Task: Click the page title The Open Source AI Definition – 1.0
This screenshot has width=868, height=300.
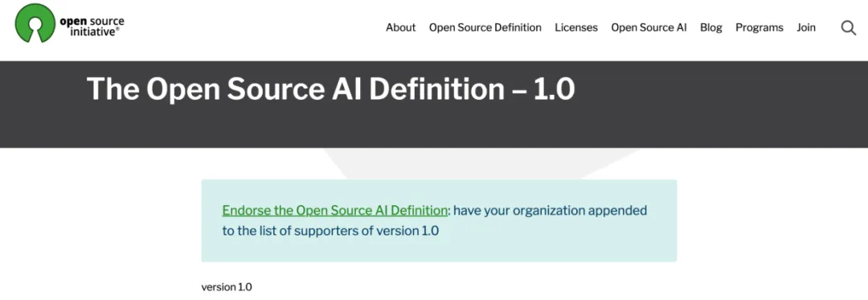Action: [330, 88]
